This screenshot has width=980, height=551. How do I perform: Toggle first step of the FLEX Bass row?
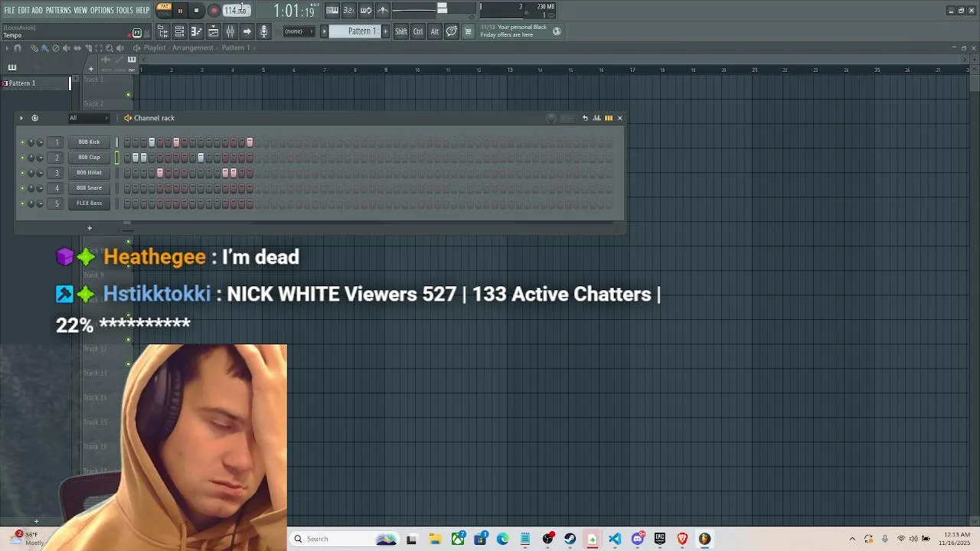[x=127, y=204]
